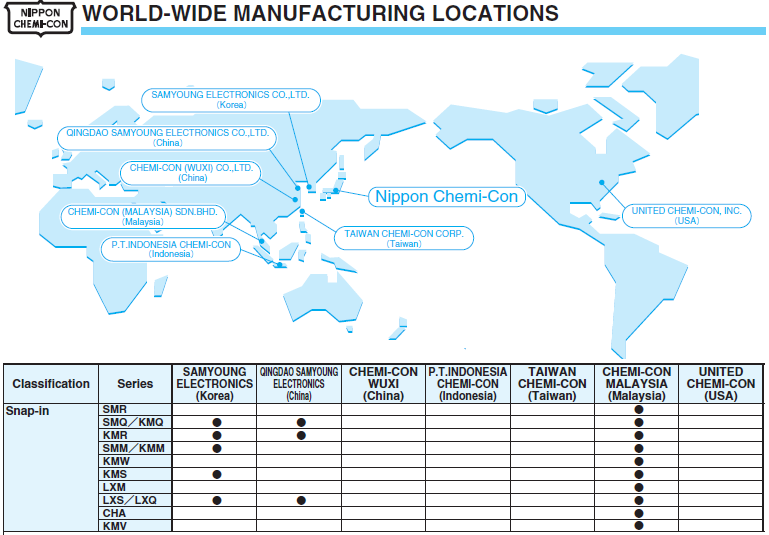
Task: Click the LXS/LXQ dot under Qingdao Samyoung column
Action: click(x=300, y=500)
